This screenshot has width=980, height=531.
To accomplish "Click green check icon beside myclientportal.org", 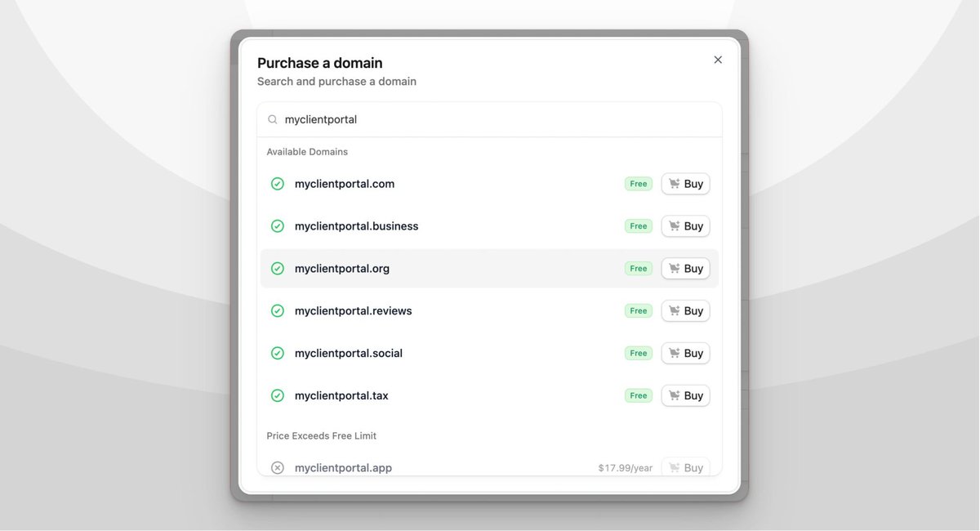I will click(278, 269).
